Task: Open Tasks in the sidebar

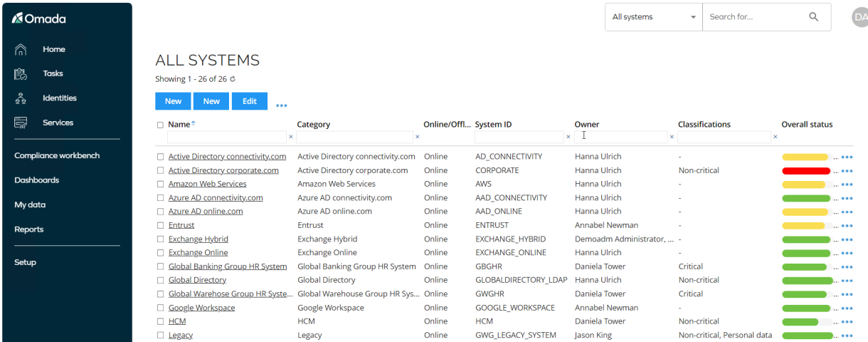Action: pyautogui.click(x=53, y=73)
